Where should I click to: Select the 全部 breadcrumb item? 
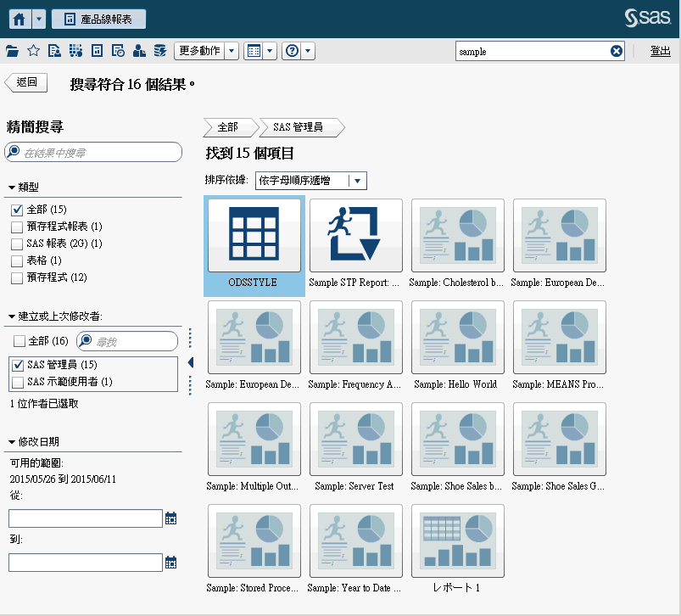click(227, 127)
